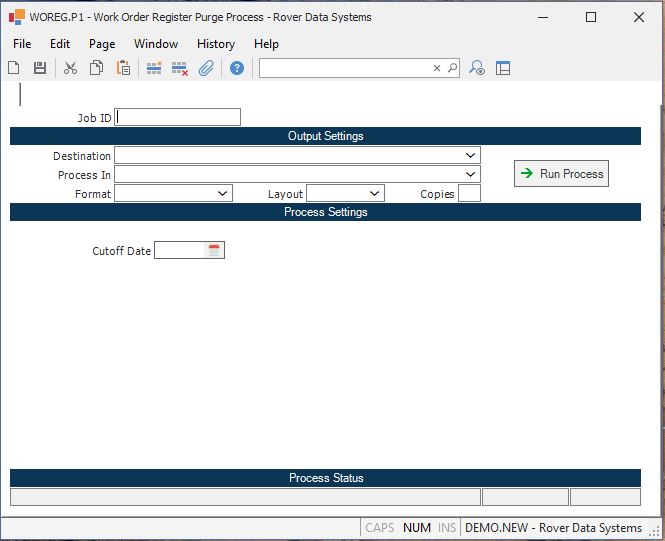Click the Insert row icon
The width and height of the screenshot is (665, 541).
[x=154, y=68]
